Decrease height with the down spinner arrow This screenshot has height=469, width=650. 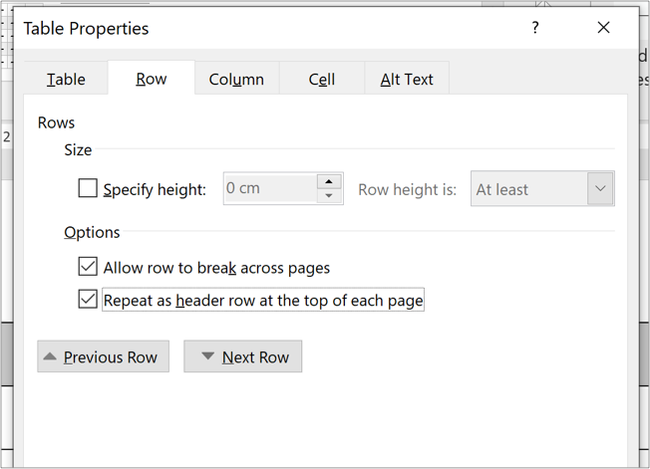(x=329, y=196)
